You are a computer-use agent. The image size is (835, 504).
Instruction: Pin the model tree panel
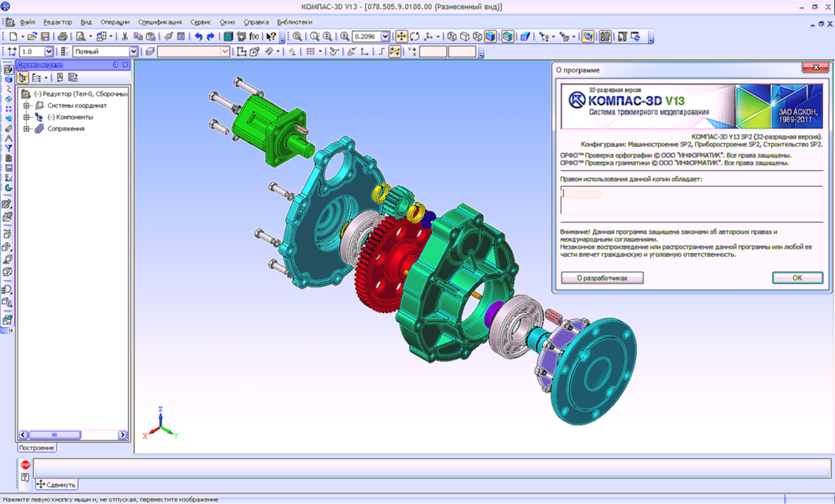click(x=115, y=65)
